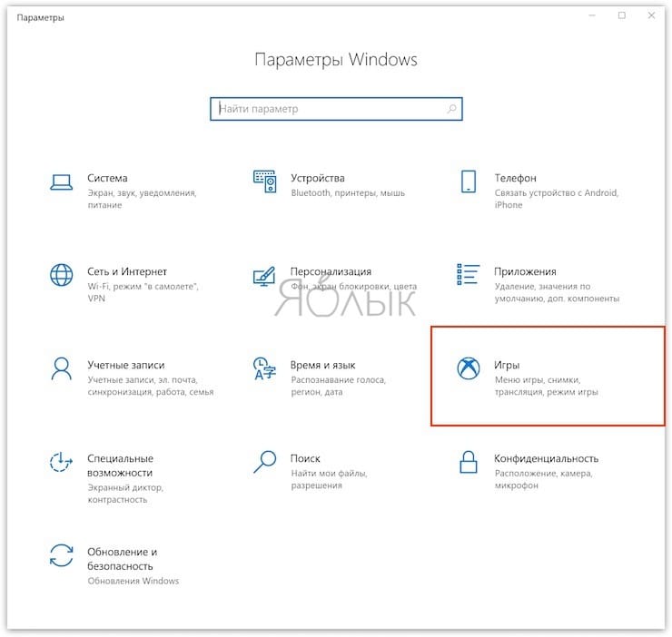This screenshot has width=672, height=637.
Task: Open the Специальные возможности title
Action: [x=120, y=465]
